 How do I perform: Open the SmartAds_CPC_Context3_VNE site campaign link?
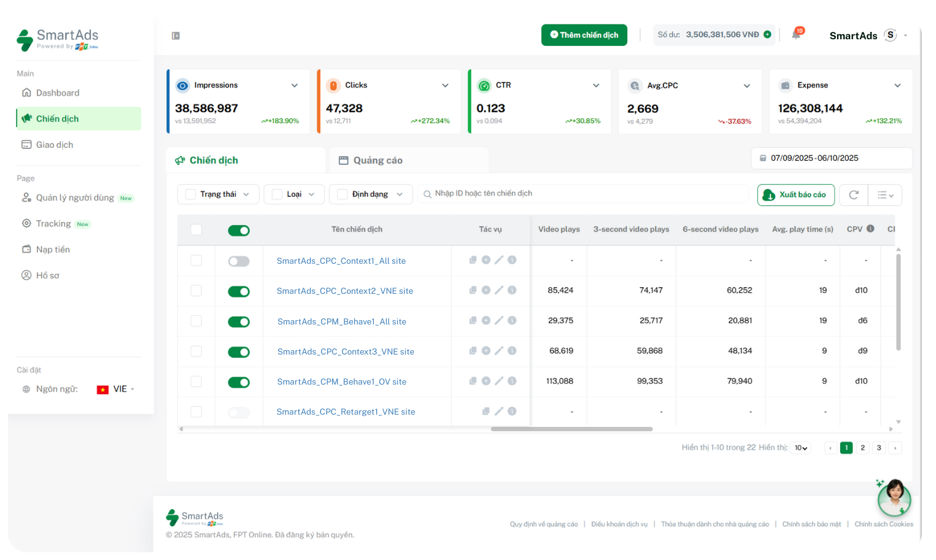[x=346, y=351]
